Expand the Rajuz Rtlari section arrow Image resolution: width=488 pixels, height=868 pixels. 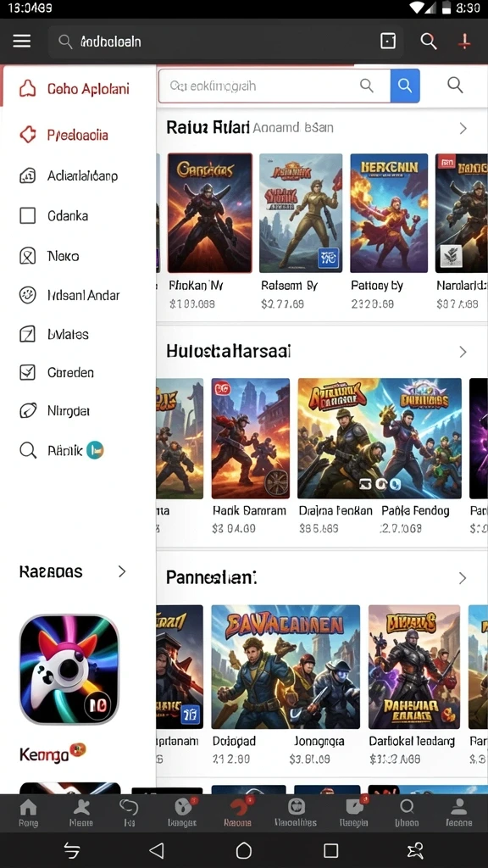[463, 129]
